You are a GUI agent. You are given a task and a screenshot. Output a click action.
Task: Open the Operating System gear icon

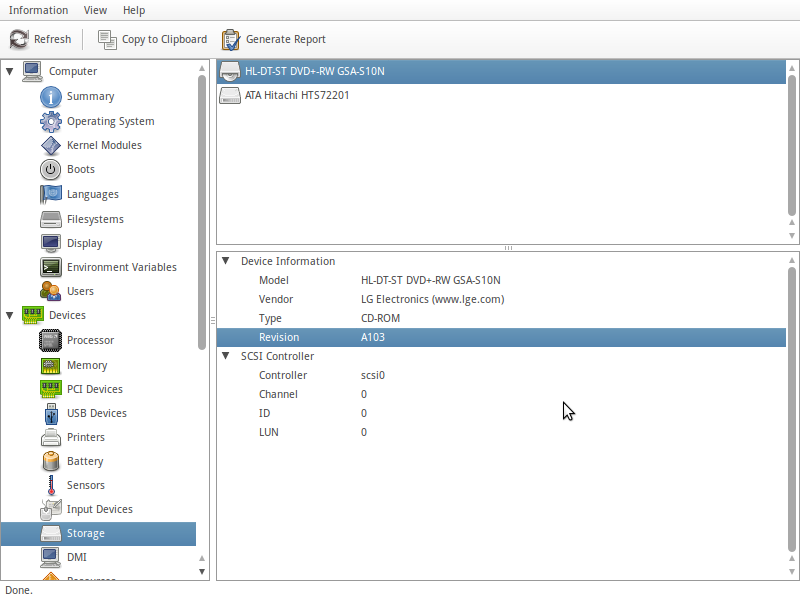pos(51,121)
